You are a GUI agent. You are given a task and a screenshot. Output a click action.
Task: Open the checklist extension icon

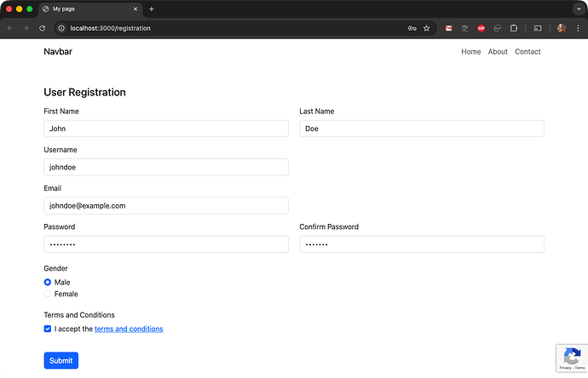[465, 28]
